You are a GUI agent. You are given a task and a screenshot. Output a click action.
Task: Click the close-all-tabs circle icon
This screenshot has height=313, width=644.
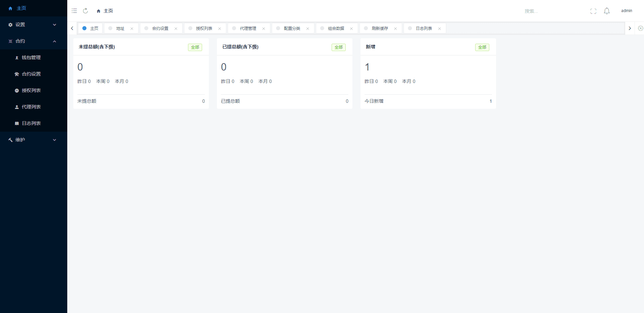(x=640, y=29)
